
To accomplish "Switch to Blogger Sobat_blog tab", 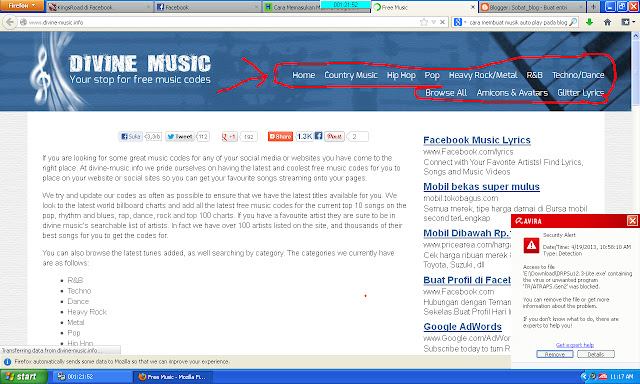I will point(532,7).
